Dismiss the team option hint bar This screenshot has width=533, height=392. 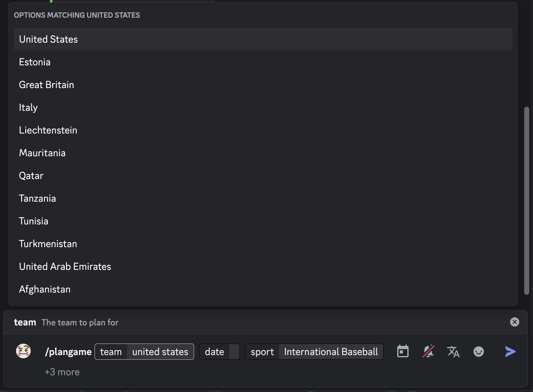coord(514,322)
